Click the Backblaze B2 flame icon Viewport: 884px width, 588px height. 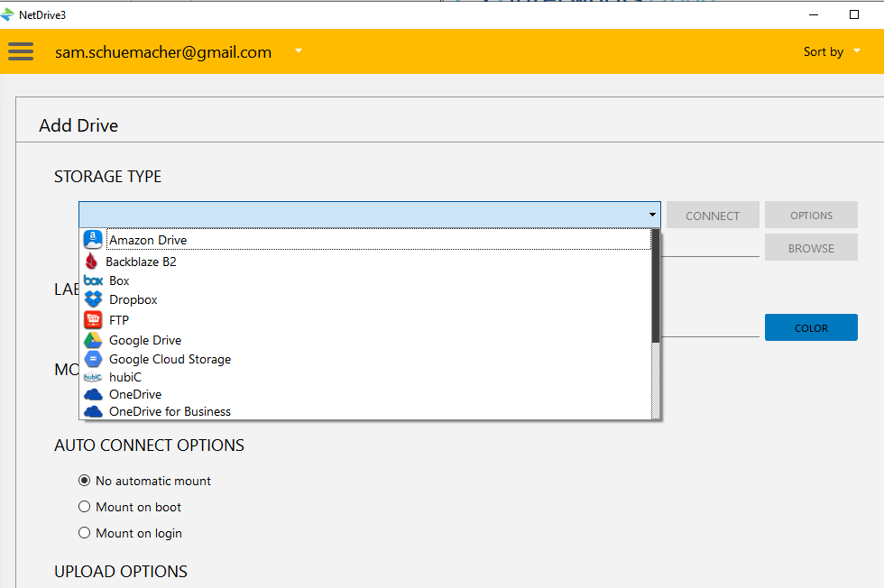click(91, 261)
